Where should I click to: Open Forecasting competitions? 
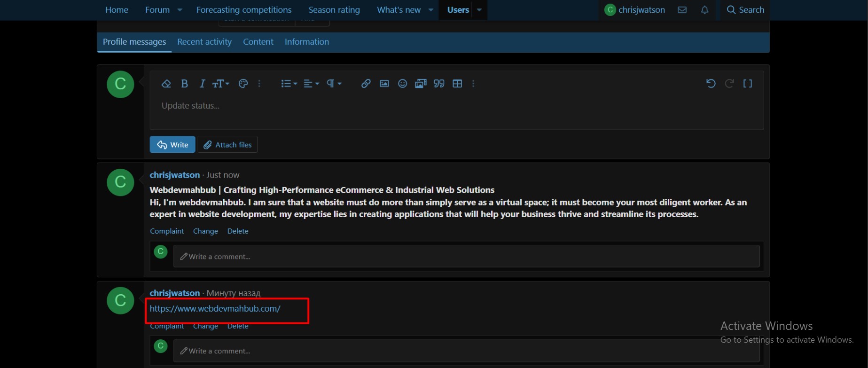point(244,10)
